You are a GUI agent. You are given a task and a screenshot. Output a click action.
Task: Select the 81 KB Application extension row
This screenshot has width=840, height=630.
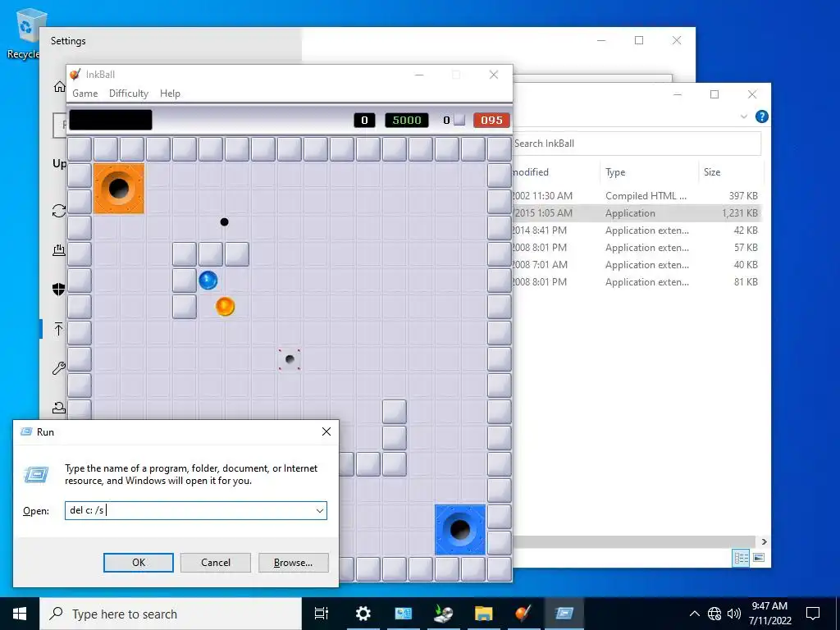637,282
